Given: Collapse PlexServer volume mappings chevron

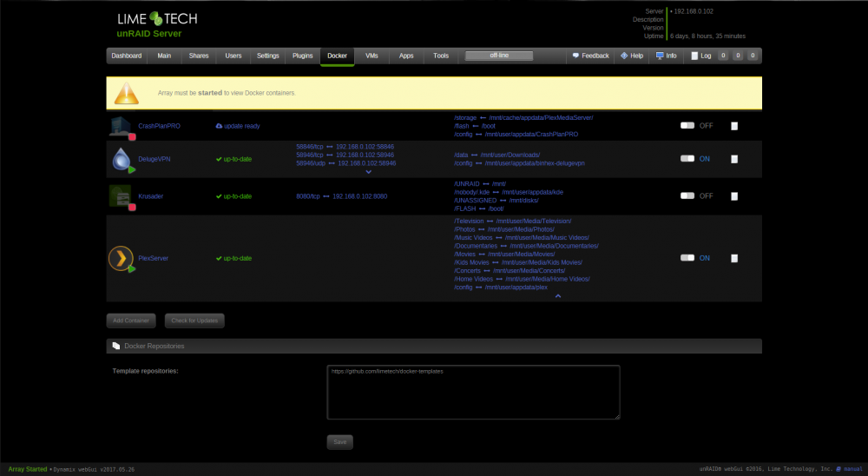Looking at the screenshot, I should [558, 296].
